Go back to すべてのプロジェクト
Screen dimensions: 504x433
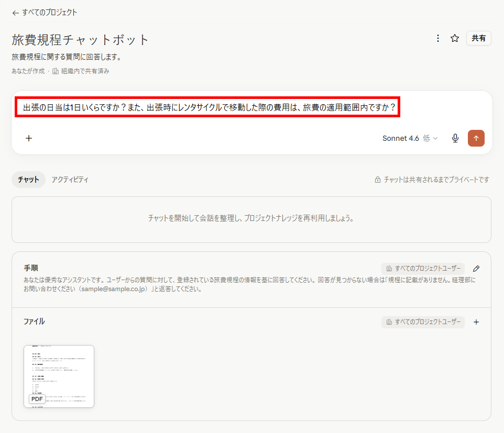[x=45, y=13]
